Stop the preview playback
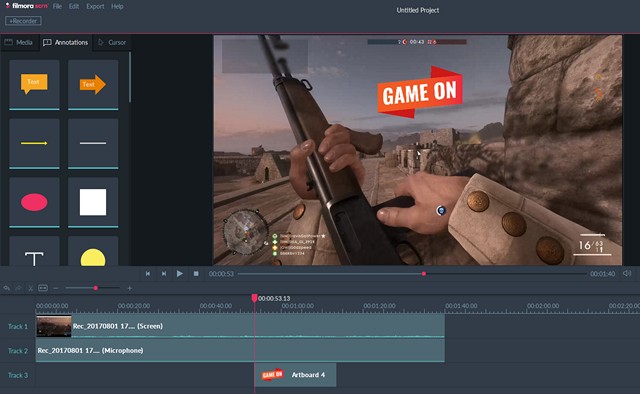Image resolution: width=640 pixels, height=394 pixels. click(x=196, y=274)
